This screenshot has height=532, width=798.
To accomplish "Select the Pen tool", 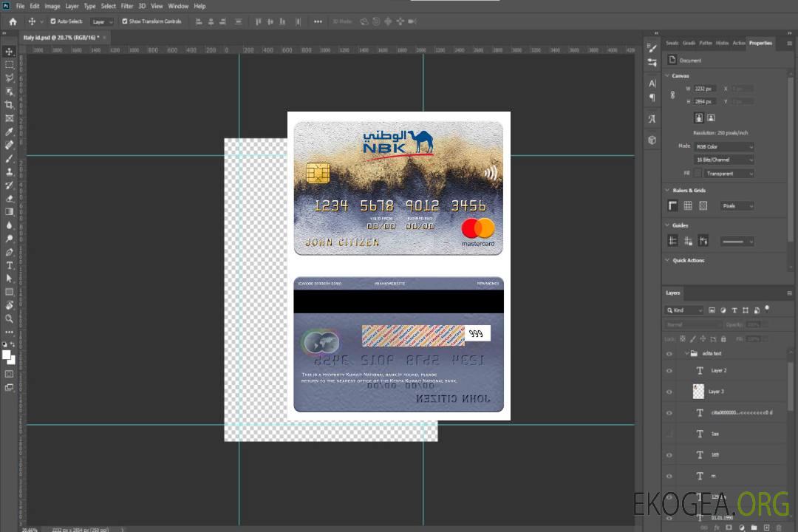I will (x=9, y=252).
